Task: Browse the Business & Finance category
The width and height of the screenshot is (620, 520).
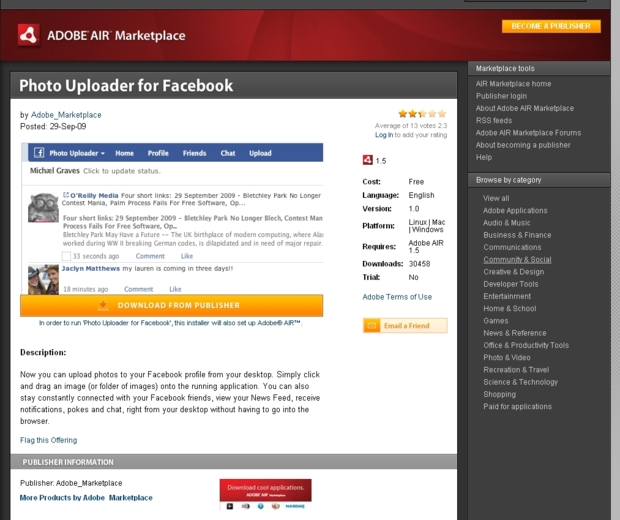Action: [517, 235]
